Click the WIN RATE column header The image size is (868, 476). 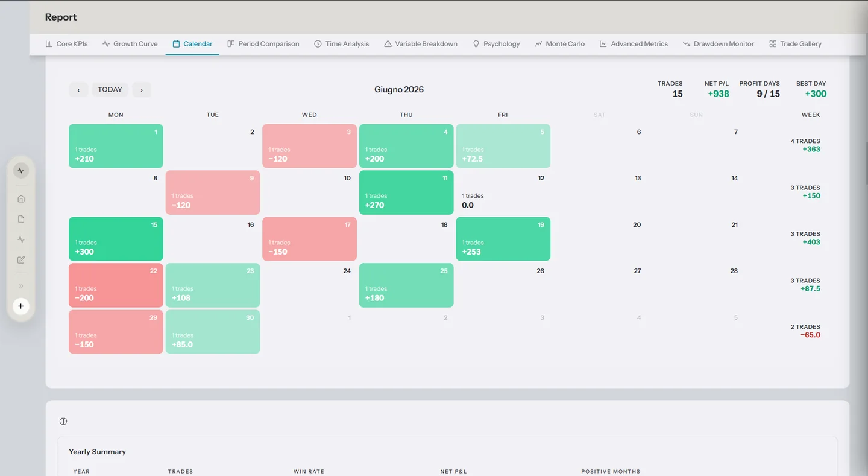309,471
